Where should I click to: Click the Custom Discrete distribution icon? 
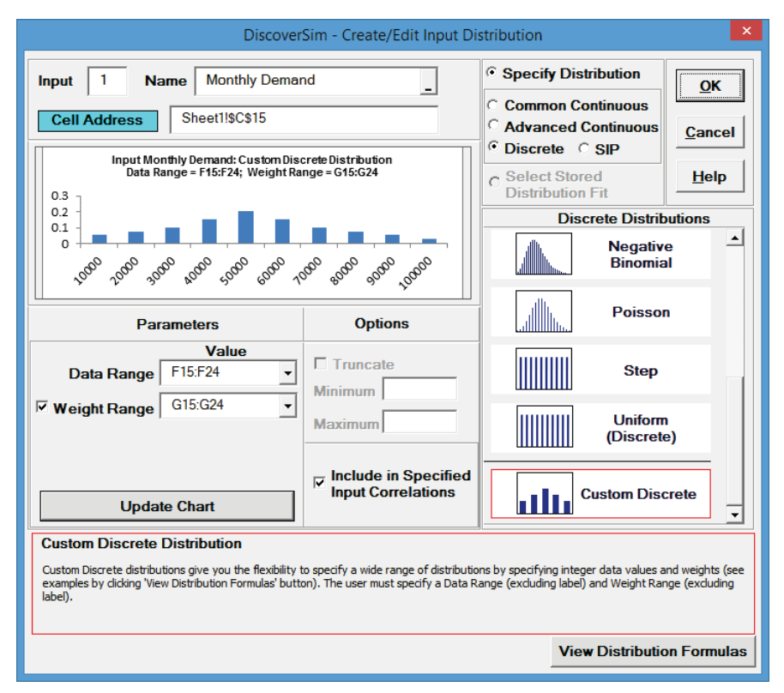pos(544,495)
